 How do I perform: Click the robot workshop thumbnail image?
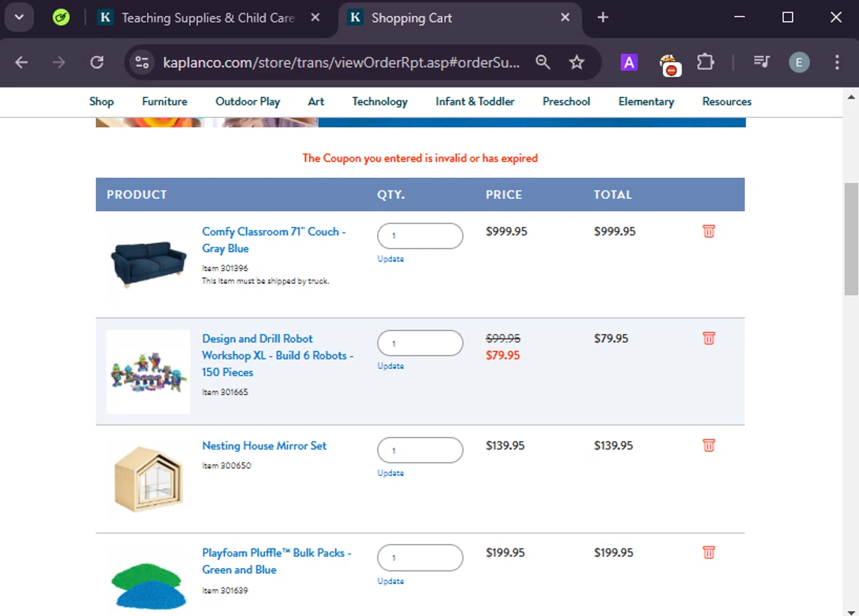click(148, 372)
